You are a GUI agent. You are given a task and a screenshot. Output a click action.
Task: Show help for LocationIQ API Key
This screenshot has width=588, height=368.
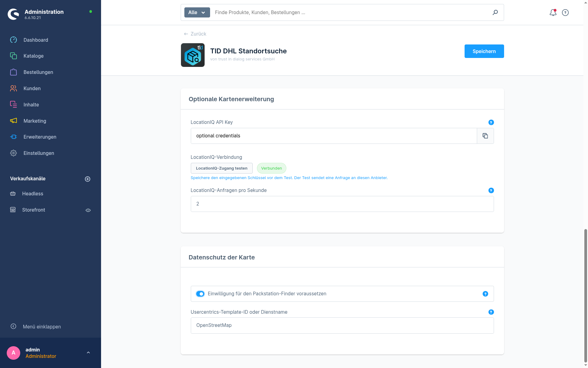[x=491, y=122]
